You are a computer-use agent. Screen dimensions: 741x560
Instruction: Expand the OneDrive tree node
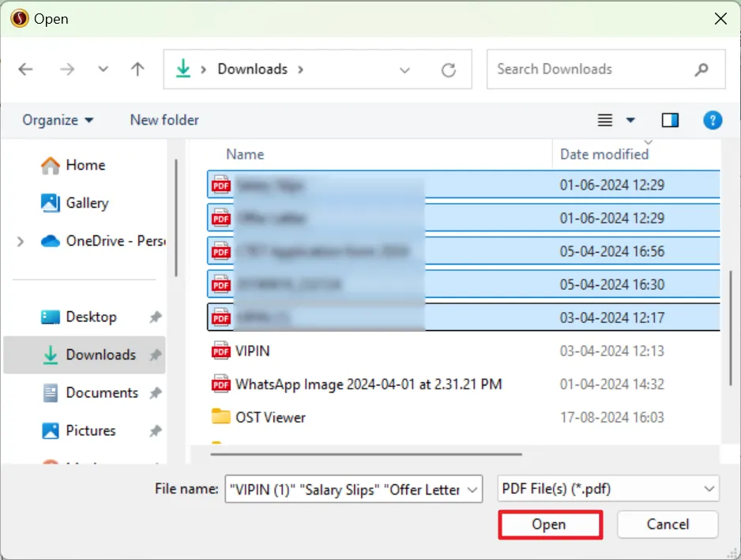pos(21,242)
